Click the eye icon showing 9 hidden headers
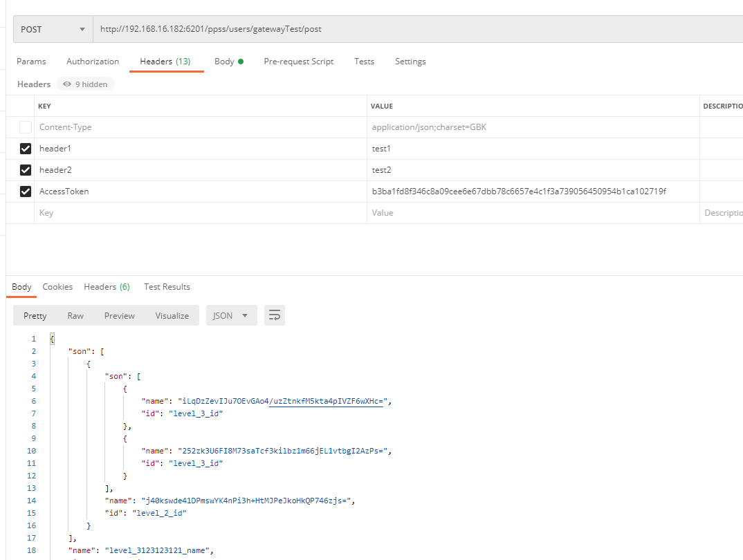Screen dimensions: 743x560 (67, 84)
